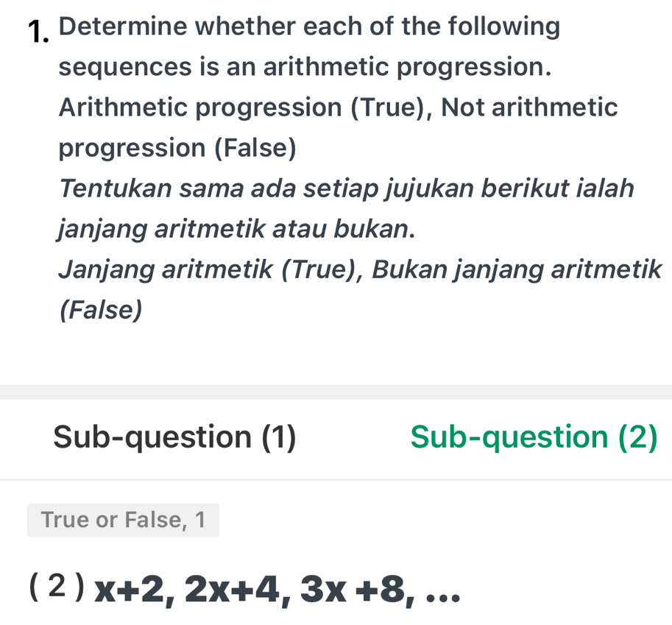
Task: Click the (False) text below the Malay instructions
Action: 100,309
